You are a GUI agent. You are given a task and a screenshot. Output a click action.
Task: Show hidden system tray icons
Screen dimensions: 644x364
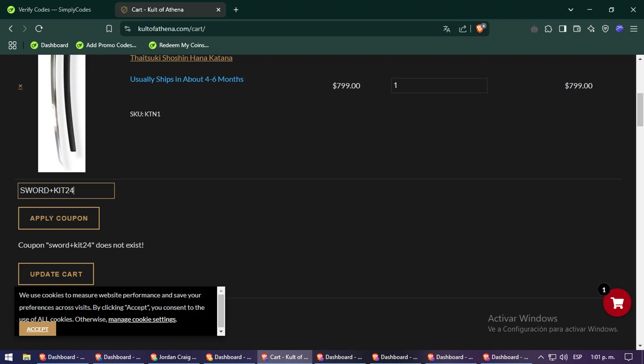[x=541, y=357]
